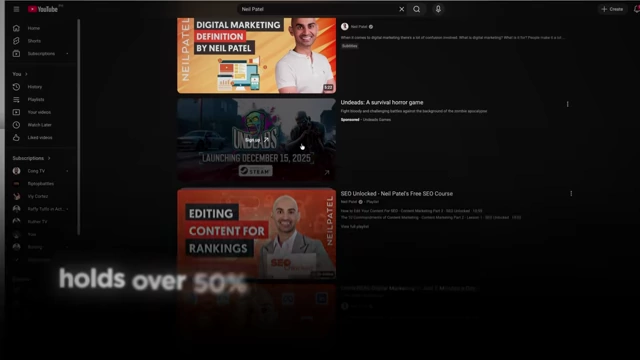The image size is (640, 360).
Task: Open How to Edit Your Content for SEO video
Action: tap(411, 211)
